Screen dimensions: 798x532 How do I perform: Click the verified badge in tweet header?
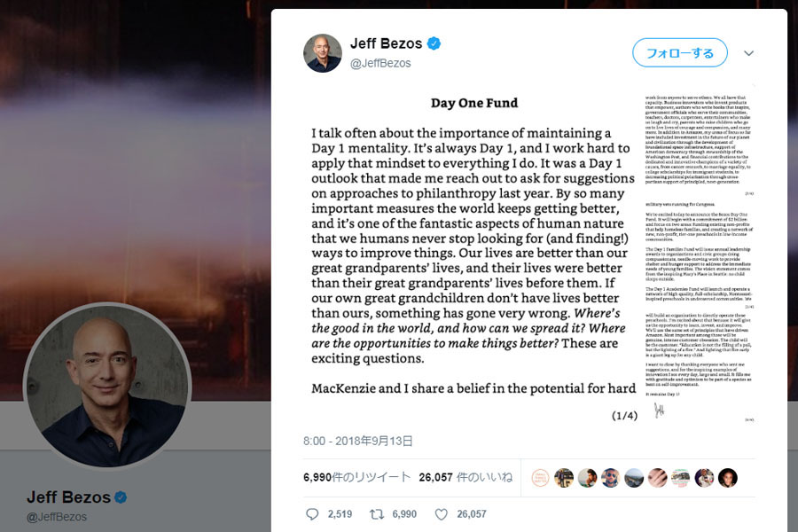(434, 43)
